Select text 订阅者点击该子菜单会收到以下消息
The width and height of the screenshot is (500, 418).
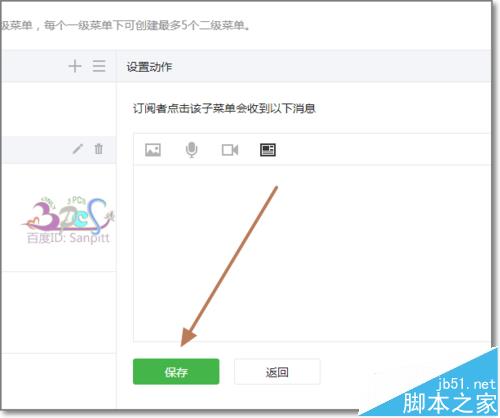coord(224,108)
